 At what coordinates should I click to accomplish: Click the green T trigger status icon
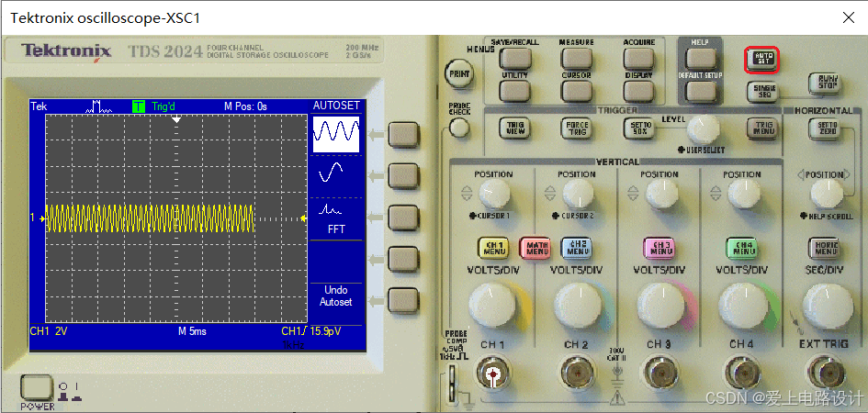(139, 106)
